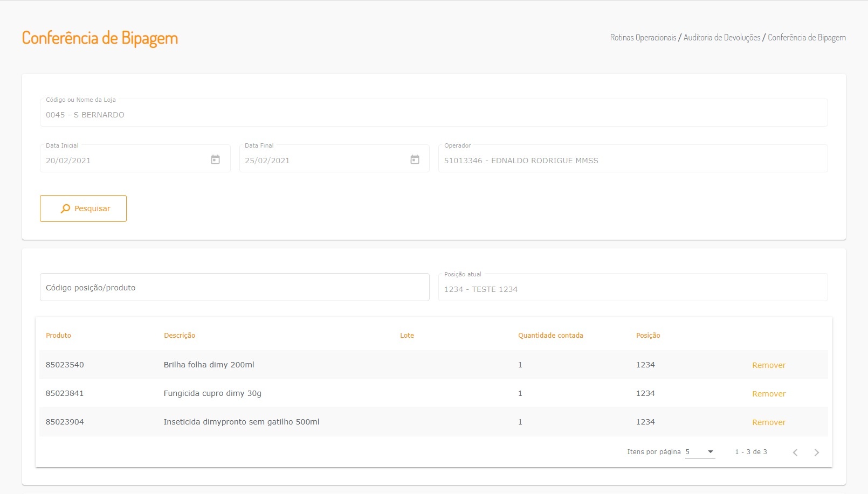
Task: Open Auditoria de Devoluções breadcrumb link
Action: point(722,38)
